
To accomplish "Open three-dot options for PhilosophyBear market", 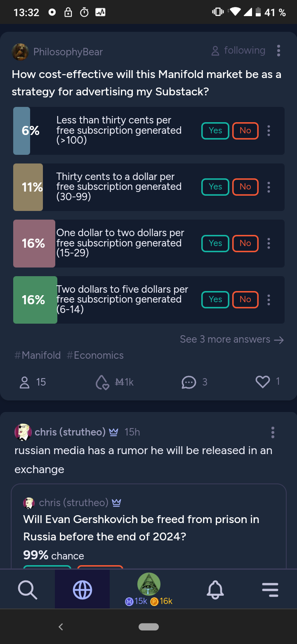I will (x=279, y=51).
